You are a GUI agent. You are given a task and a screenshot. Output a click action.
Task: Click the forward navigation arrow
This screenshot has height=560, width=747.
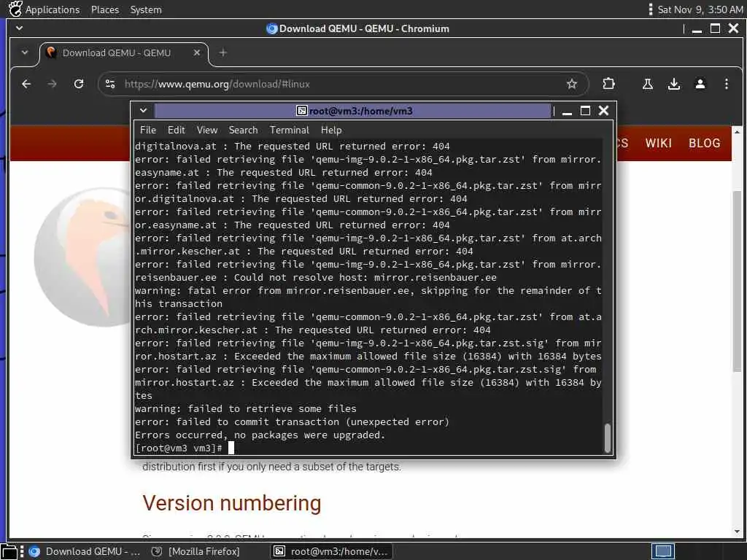point(52,84)
